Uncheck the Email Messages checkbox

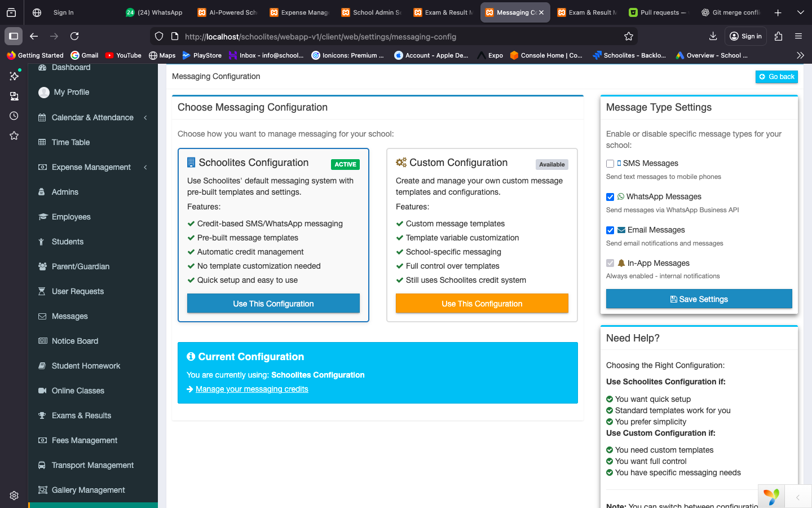[x=610, y=230]
